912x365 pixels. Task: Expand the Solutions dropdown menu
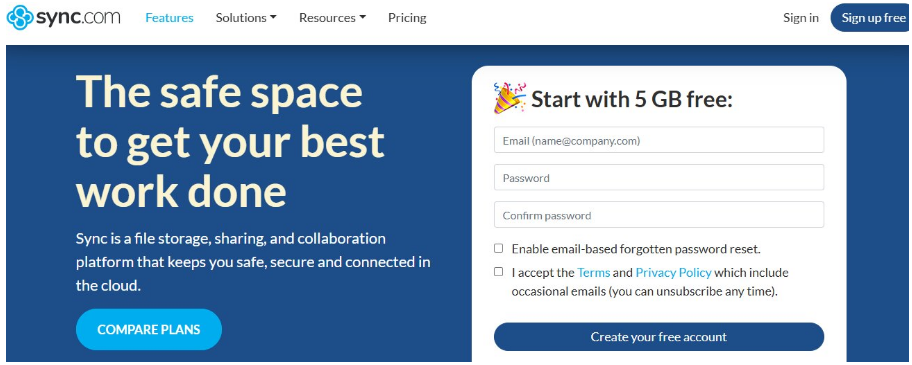pyautogui.click(x=246, y=18)
